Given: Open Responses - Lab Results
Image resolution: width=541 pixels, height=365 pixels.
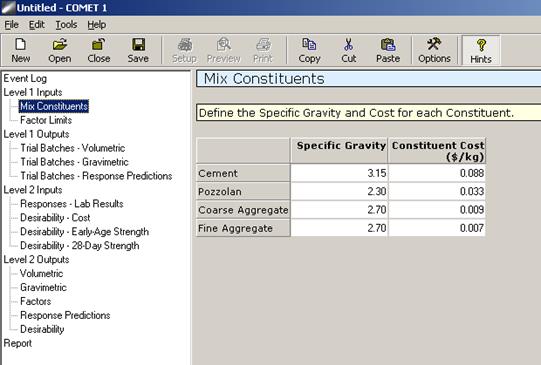Looking at the screenshot, I should tap(72, 204).
